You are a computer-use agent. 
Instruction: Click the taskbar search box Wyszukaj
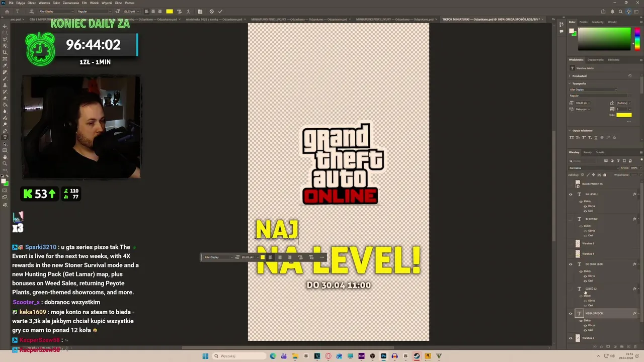coord(238,356)
